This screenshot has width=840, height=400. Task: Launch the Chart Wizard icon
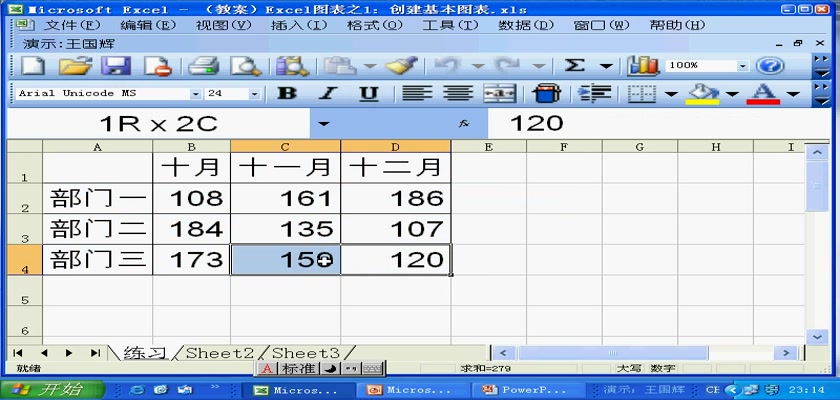pyautogui.click(x=643, y=66)
